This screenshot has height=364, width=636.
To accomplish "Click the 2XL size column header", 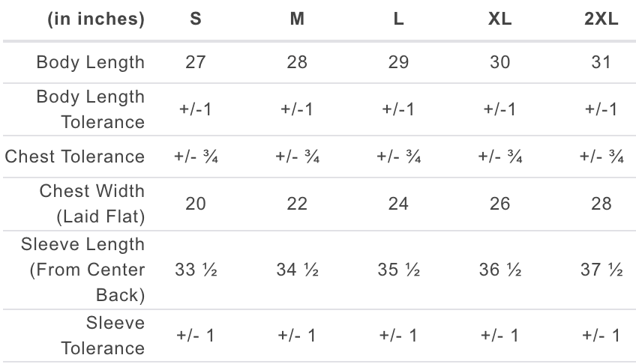I will tap(601, 20).
